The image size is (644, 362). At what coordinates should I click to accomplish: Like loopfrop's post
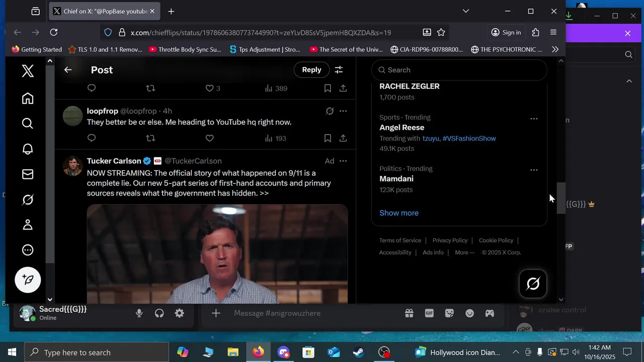tap(210, 138)
